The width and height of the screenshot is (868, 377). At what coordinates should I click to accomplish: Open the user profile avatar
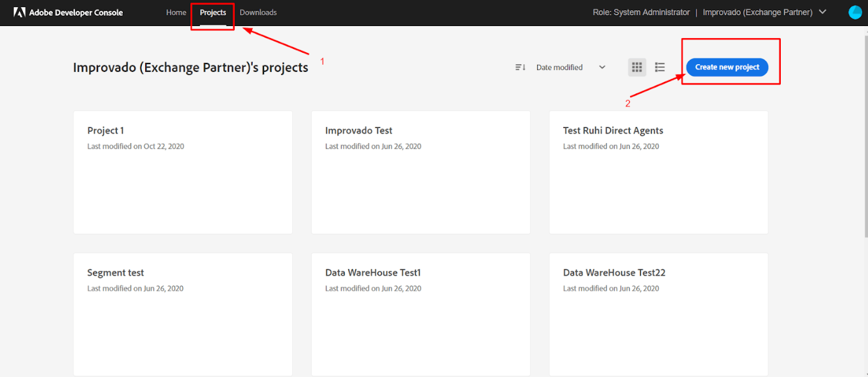855,11
